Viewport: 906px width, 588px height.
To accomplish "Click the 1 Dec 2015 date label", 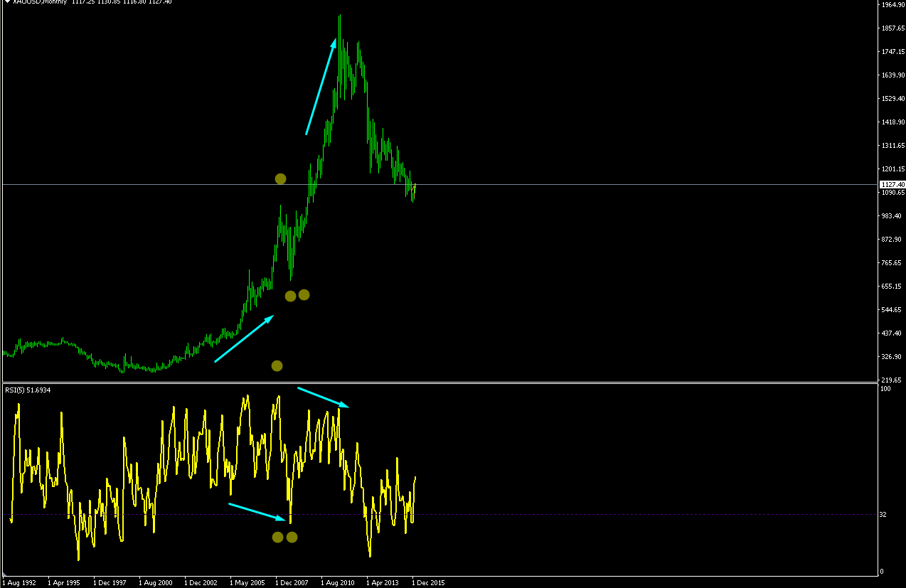I will pos(428,582).
